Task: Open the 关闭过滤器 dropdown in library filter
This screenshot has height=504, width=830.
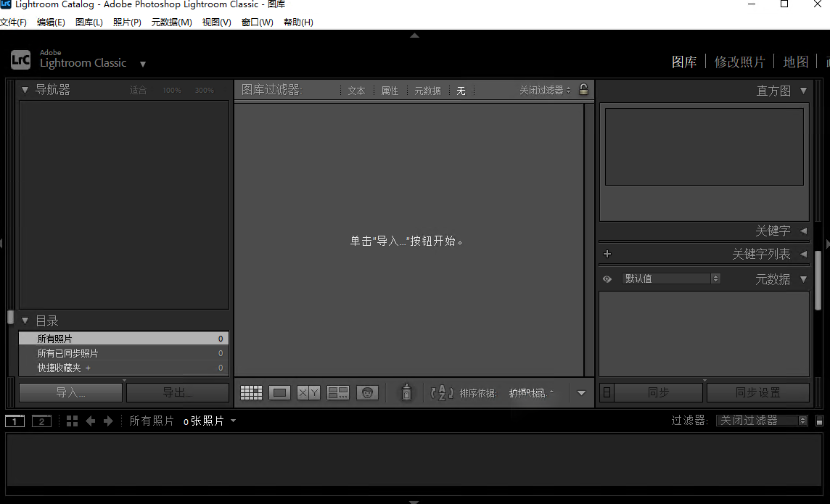Action: [545, 91]
